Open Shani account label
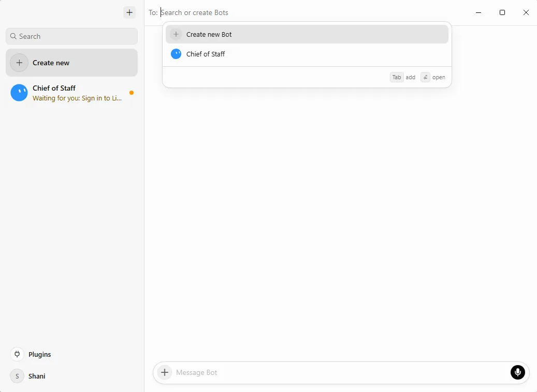 (x=37, y=376)
